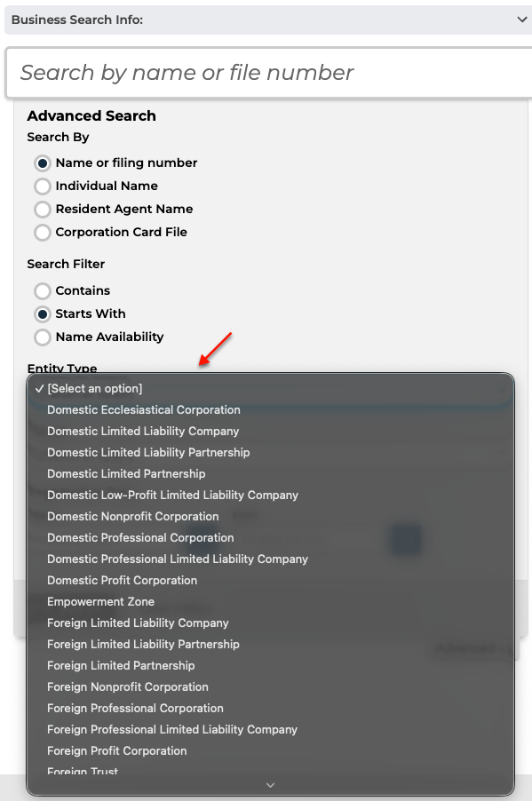Enable the Contains search filter
The width and height of the screenshot is (532, 801).
click(x=43, y=290)
